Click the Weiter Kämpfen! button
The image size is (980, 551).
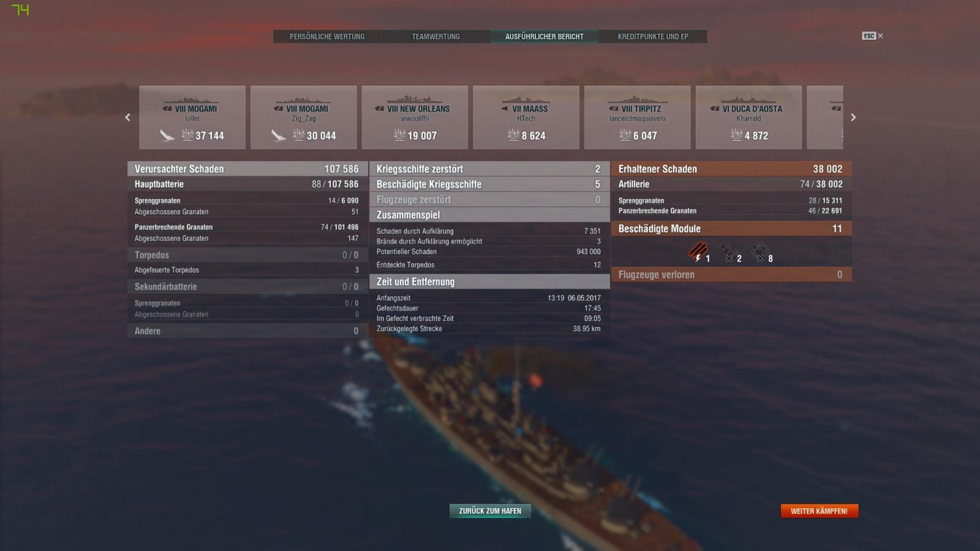(820, 511)
